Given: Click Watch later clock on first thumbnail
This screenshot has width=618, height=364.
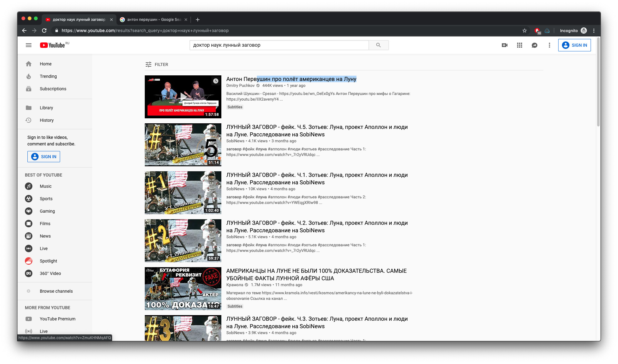Looking at the screenshot, I should click(216, 81).
